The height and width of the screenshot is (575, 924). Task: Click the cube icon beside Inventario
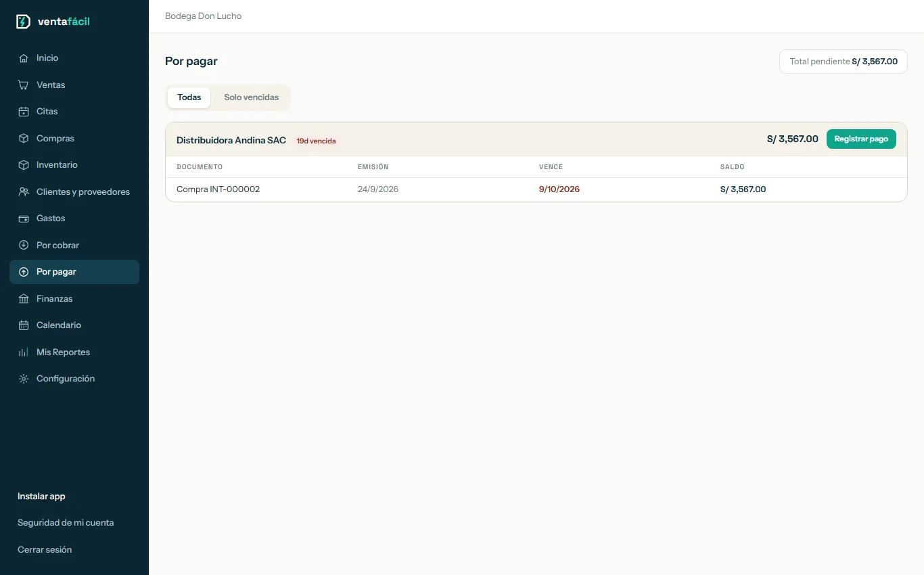tap(24, 165)
